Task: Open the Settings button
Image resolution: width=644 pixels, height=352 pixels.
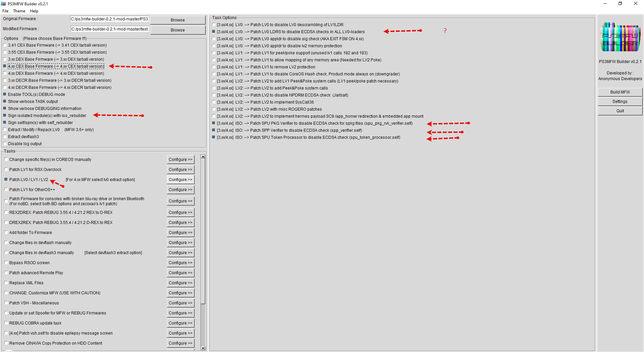Action: (x=620, y=102)
